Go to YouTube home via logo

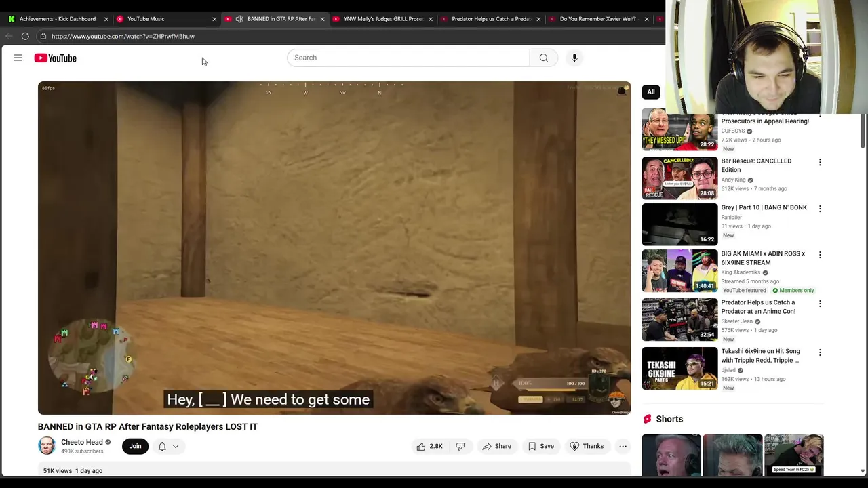[x=56, y=58]
